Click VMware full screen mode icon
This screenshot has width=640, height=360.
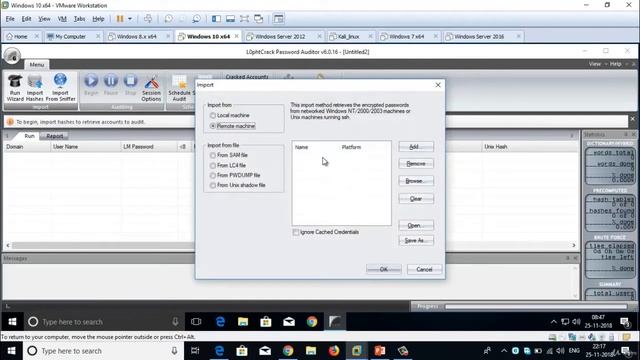[244, 19]
